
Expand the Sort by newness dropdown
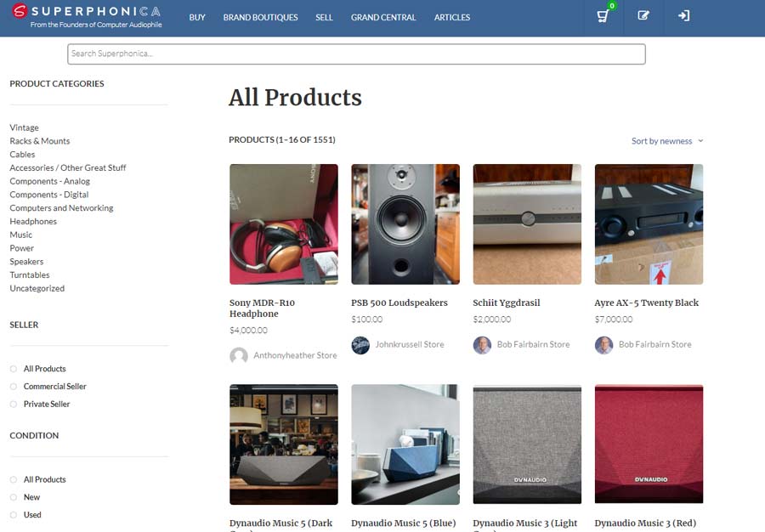[x=667, y=141]
